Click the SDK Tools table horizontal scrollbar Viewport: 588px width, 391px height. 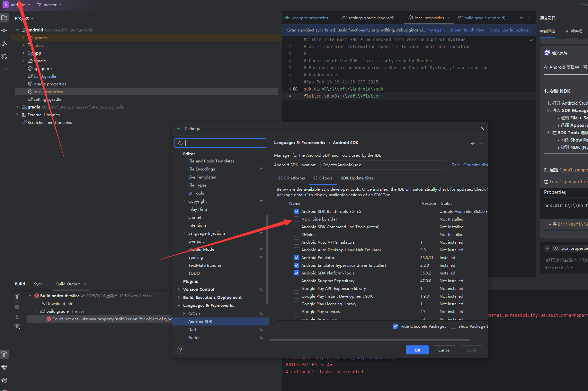pyautogui.click(x=370, y=340)
